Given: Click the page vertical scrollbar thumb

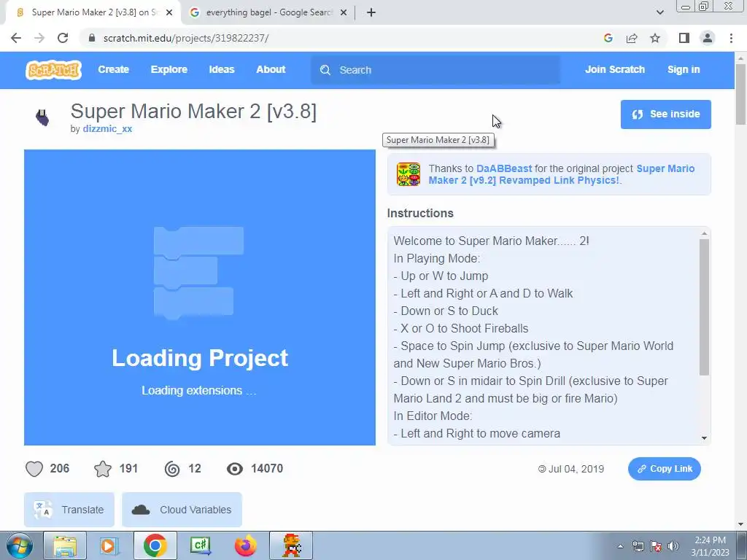Looking at the screenshot, I should (x=740, y=93).
